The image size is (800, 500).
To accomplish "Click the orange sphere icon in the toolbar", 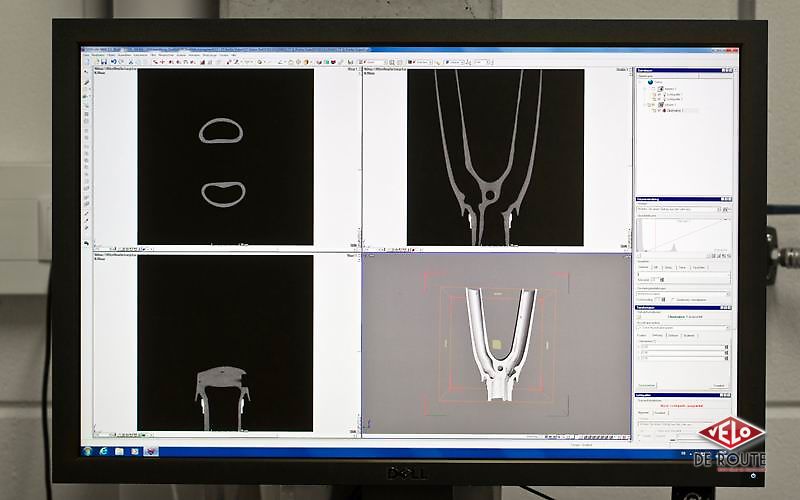I will pyautogui.click(x=307, y=62).
